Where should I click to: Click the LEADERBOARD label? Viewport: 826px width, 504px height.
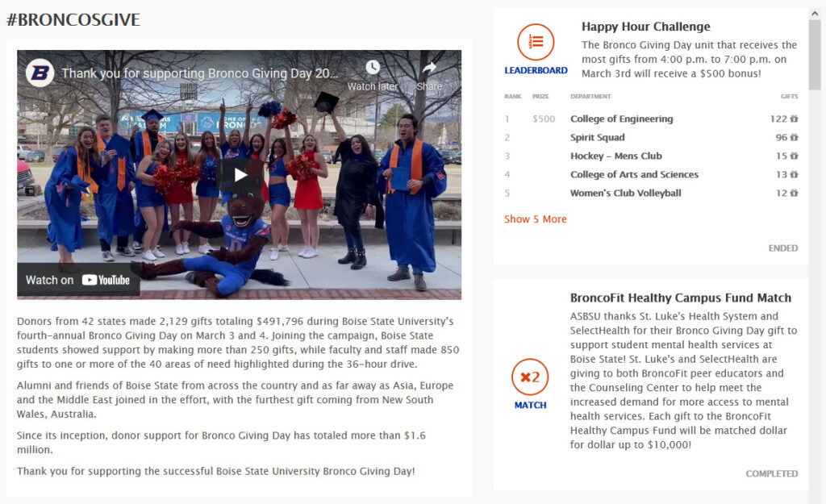[536, 71]
